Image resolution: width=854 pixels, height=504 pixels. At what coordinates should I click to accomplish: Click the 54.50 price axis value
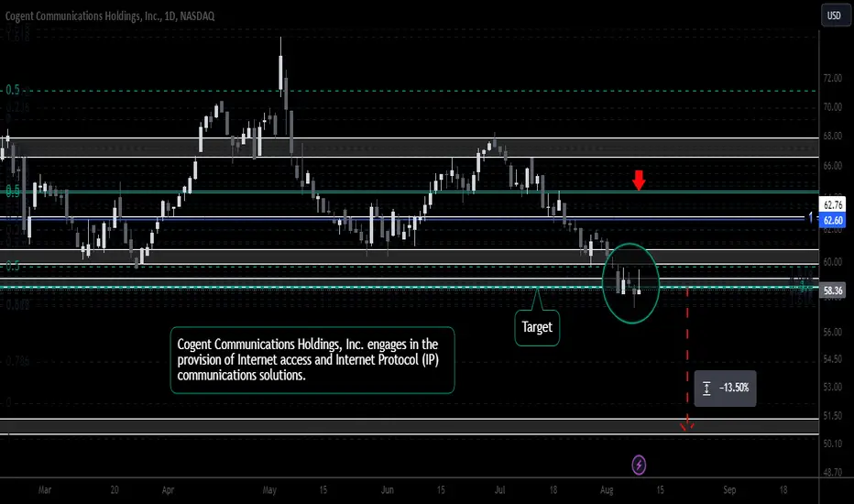(x=832, y=359)
